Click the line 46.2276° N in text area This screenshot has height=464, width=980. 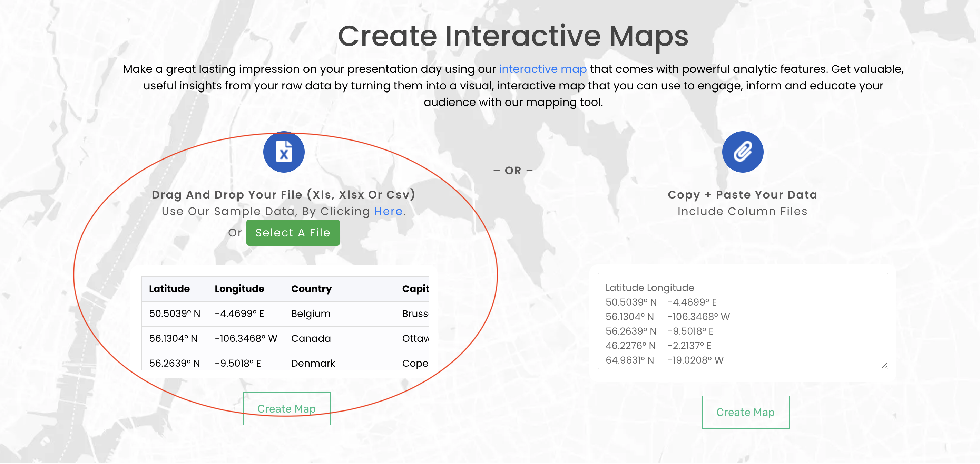tap(658, 346)
